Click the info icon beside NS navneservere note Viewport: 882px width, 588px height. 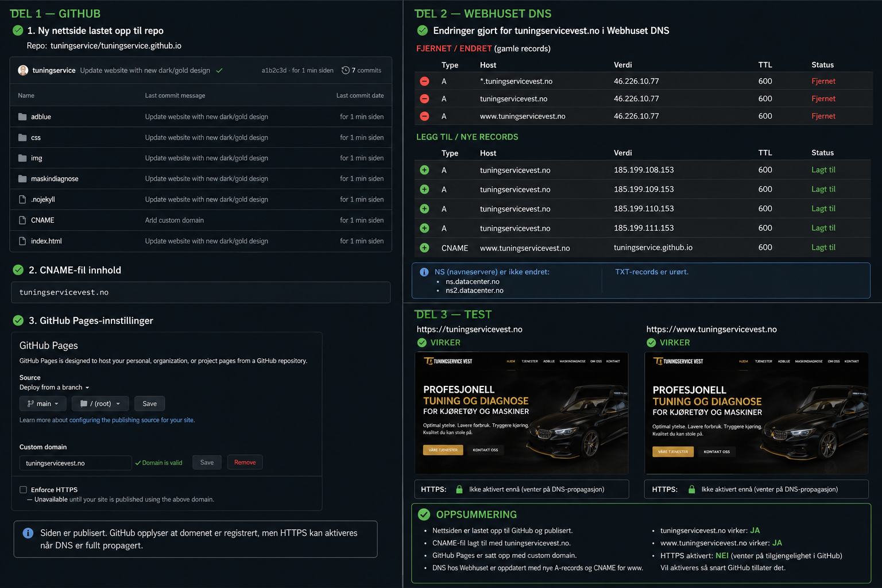click(x=424, y=272)
